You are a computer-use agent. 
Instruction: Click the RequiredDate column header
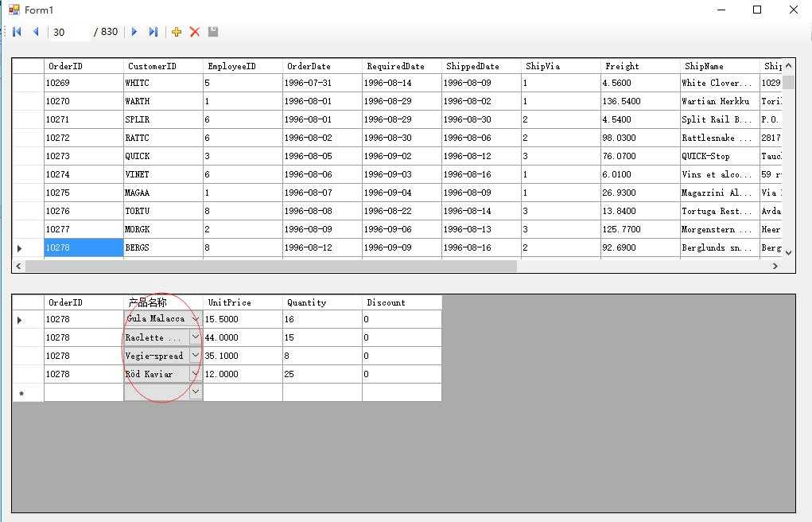tap(402, 66)
